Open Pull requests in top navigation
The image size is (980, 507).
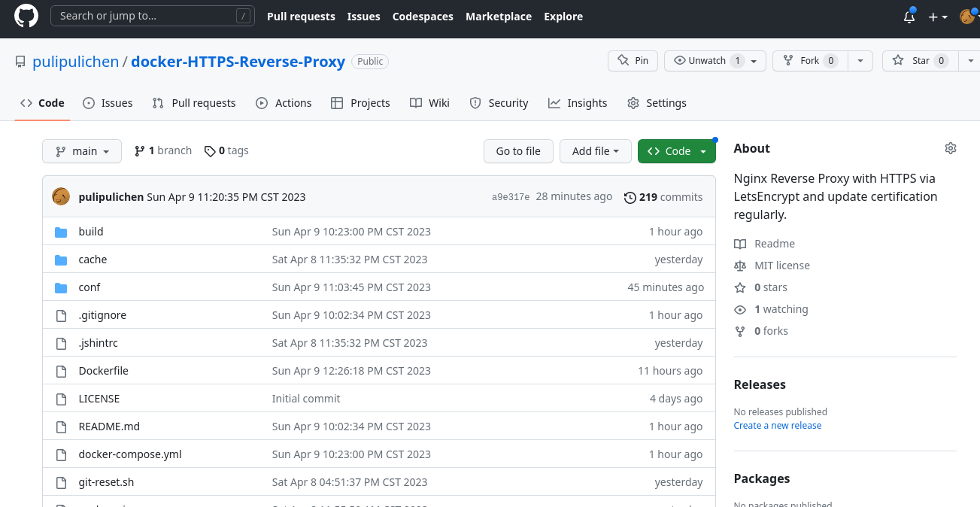(x=301, y=17)
